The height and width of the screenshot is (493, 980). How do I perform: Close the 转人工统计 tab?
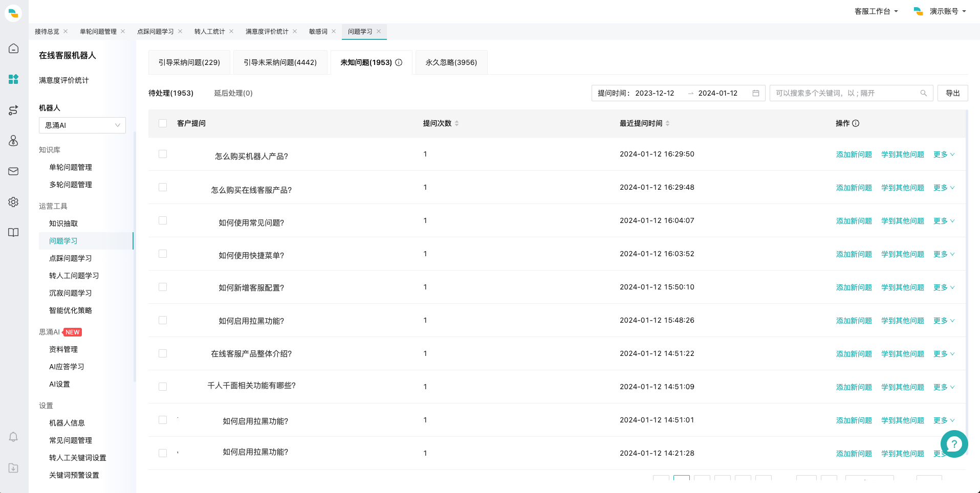pyautogui.click(x=231, y=31)
